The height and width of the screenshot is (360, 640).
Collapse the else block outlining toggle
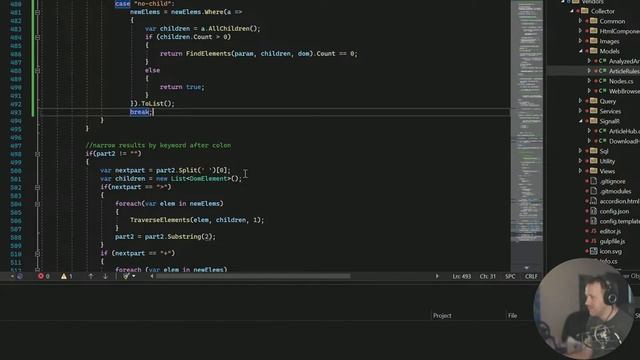pos(37,70)
